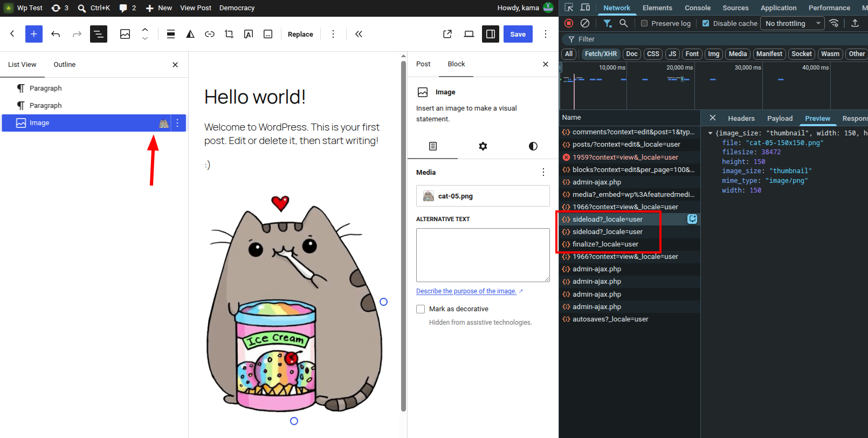Open the editor options menu beside Save
Screen dimensions: 868x438
(x=546, y=34)
